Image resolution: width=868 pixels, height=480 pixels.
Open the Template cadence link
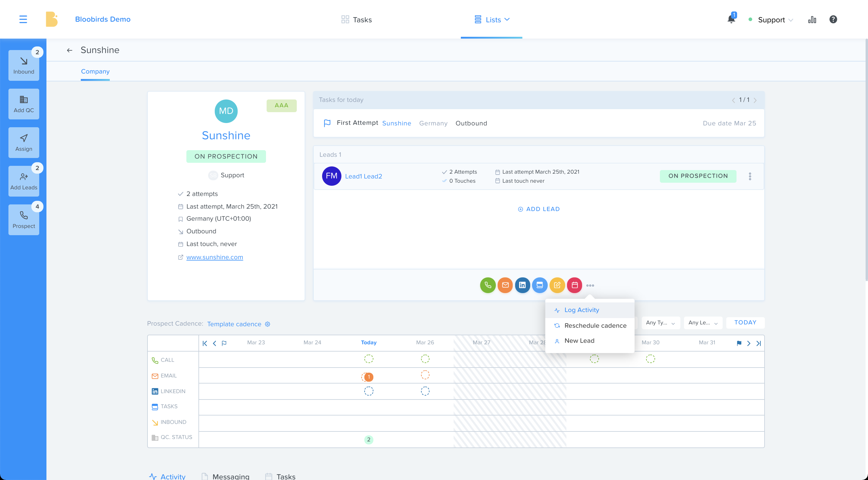click(x=234, y=324)
